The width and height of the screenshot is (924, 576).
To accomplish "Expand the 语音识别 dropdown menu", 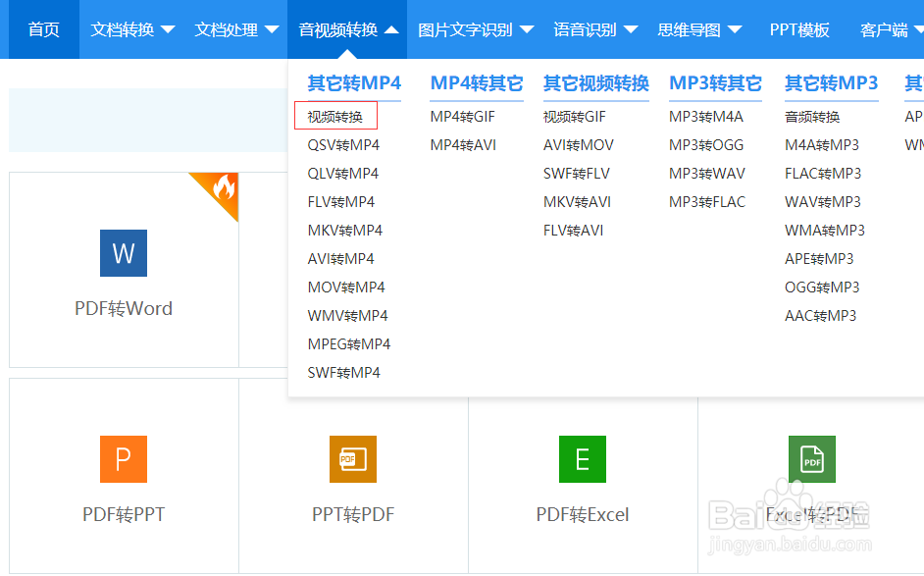I will point(595,29).
